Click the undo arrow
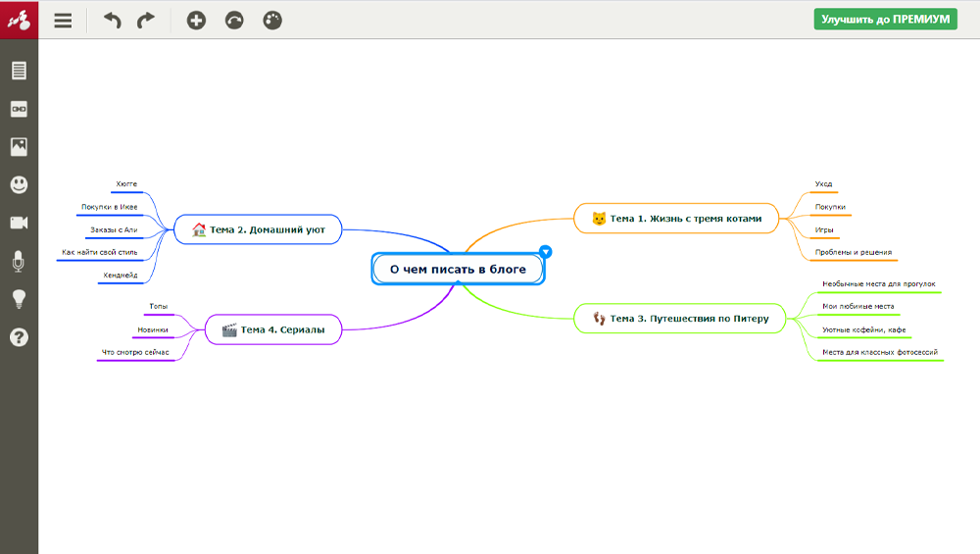The image size is (980, 554). [x=113, y=20]
